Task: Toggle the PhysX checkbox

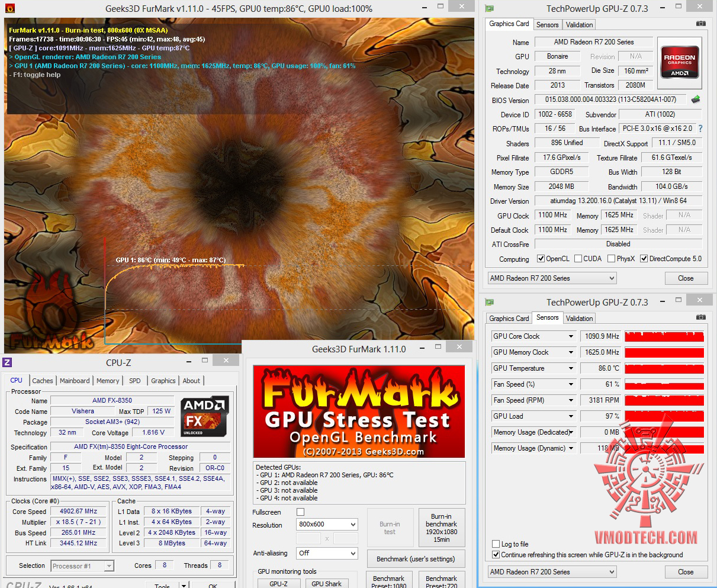Action: [x=611, y=259]
